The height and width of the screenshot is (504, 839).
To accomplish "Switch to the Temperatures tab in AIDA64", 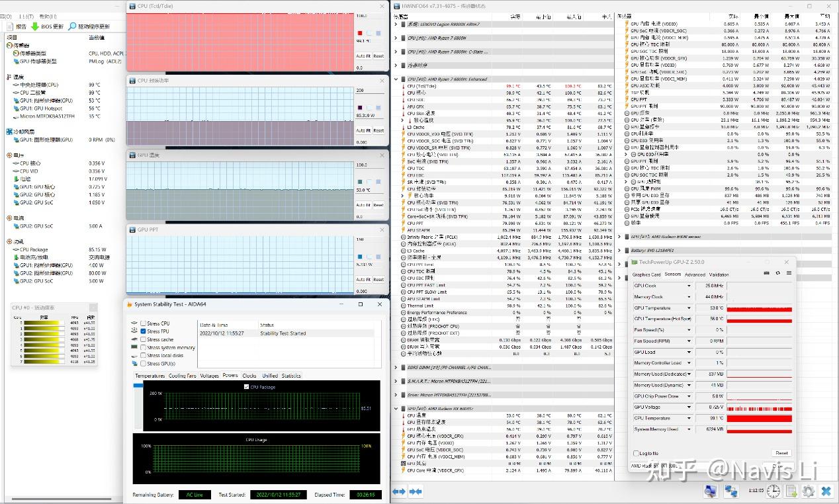I will pos(150,376).
